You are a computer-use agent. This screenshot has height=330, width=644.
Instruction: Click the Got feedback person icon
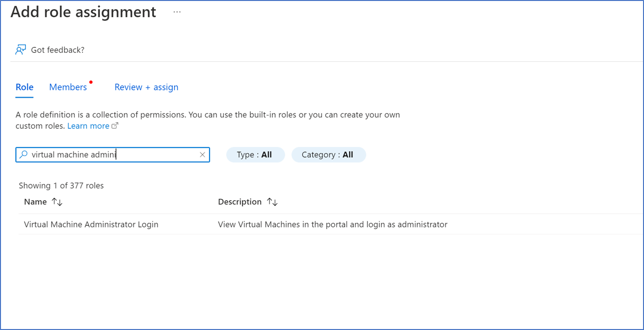pyautogui.click(x=21, y=50)
